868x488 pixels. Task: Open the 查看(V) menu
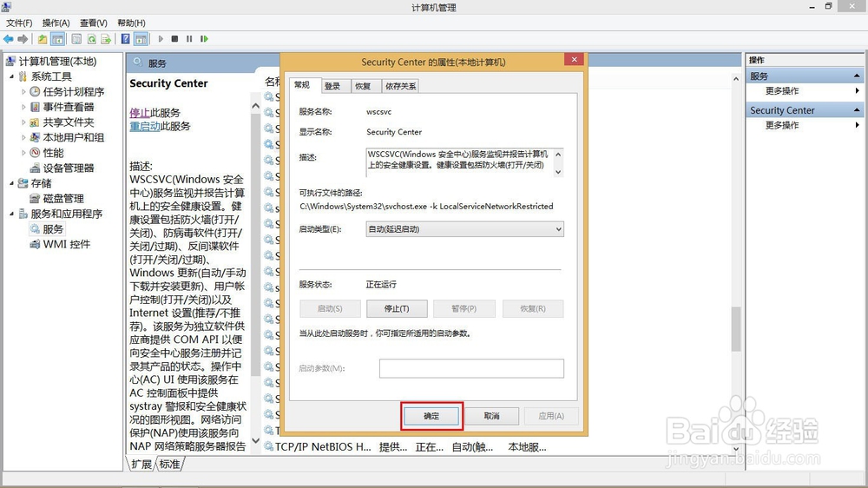click(x=94, y=23)
